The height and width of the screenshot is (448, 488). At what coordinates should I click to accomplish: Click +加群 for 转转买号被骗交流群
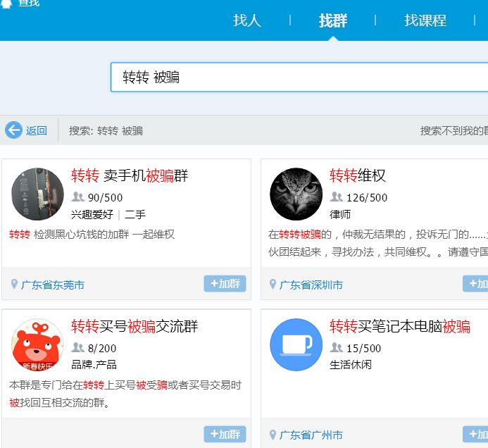click(x=225, y=434)
